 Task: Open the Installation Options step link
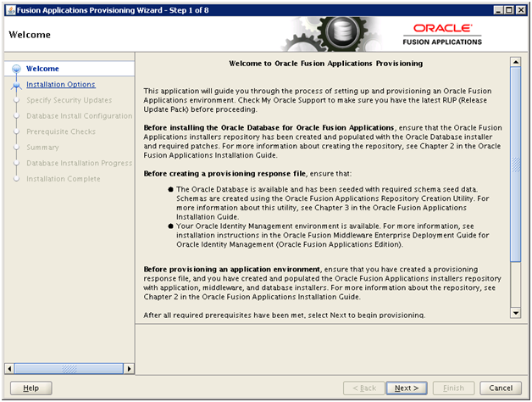click(61, 84)
